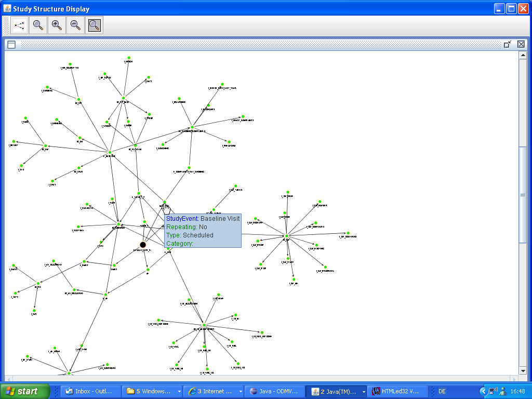This screenshot has width=532, height=399.
Task: Click the vertical scrollbar up arrow
Action: [523, 56]
